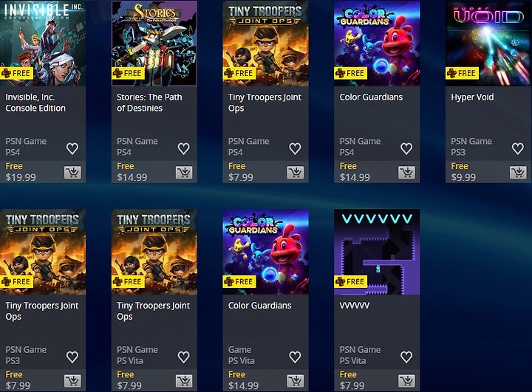Click the PS Plus FREE badge on Hyper Void
Screen dimensions: 532x392
point(462,73)
